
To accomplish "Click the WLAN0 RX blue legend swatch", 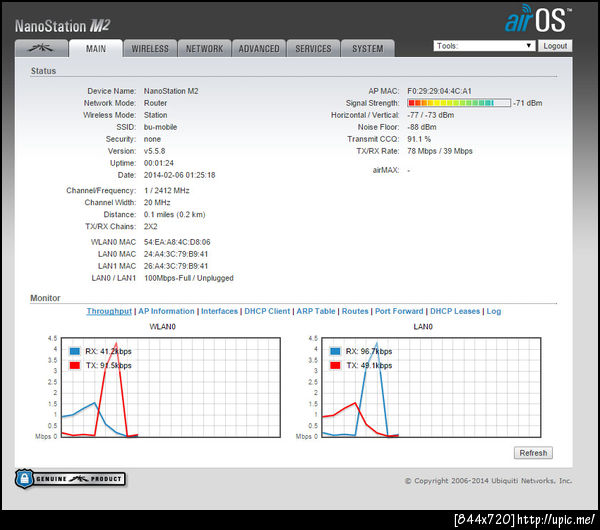I will coord(75,351).
